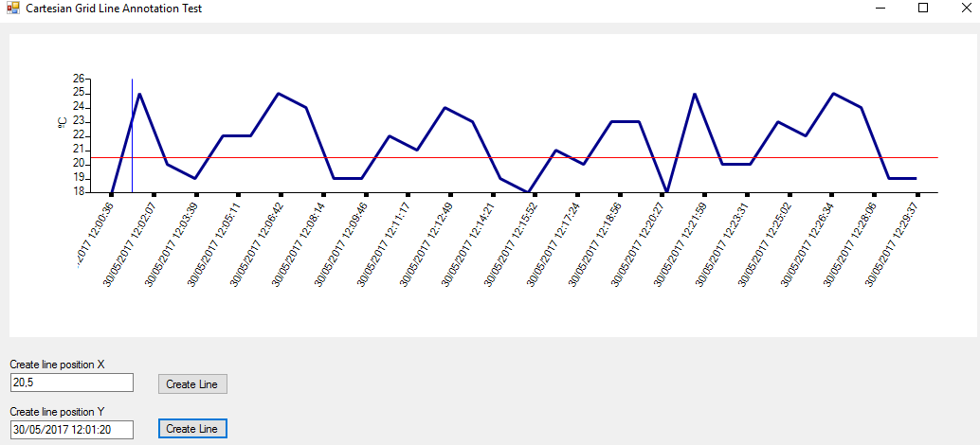Image resolution: width=980 pixels, height=445 pixels.
Task: Click the window title text
Action: coord(114,9)
